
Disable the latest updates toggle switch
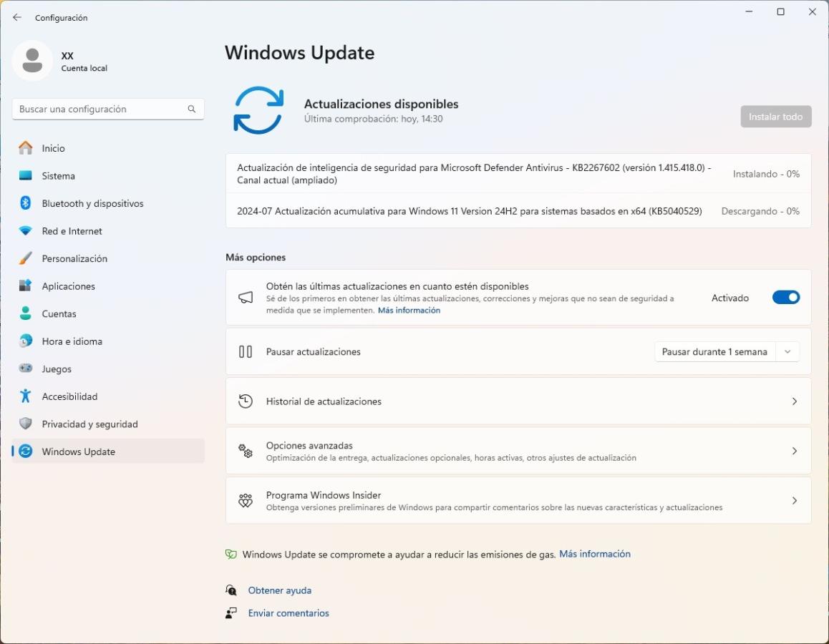785,298
